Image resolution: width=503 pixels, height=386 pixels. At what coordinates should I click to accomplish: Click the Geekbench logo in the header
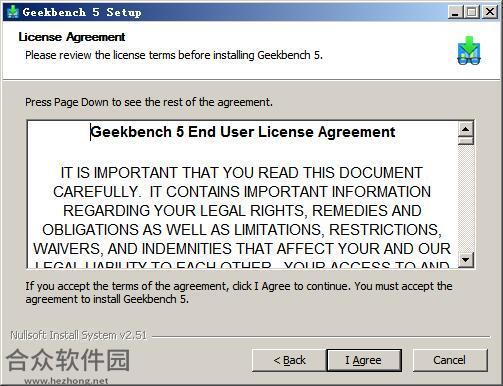pos(469,50)
